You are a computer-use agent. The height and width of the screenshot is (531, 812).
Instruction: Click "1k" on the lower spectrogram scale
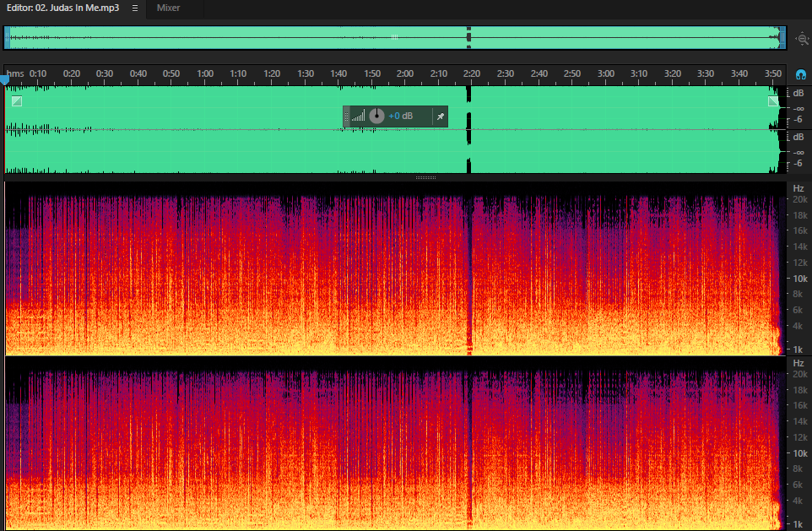(798, 524)
